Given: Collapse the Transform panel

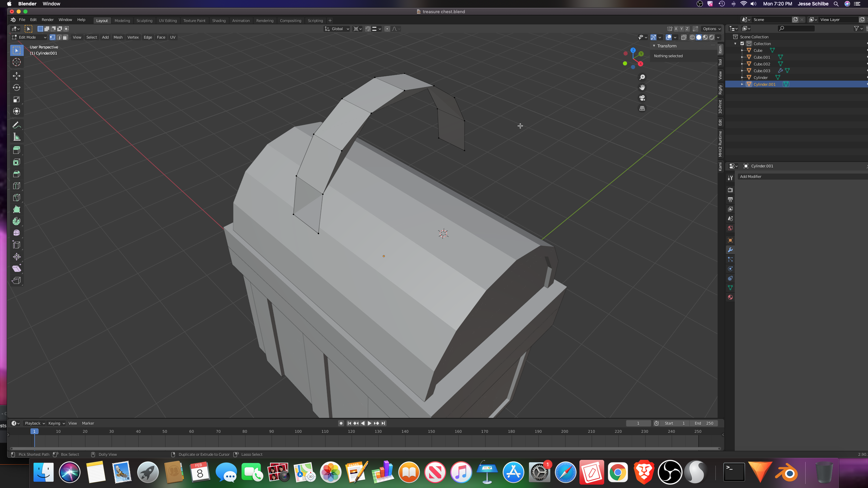Looking at the screenshot, I should tap(654, 46).
